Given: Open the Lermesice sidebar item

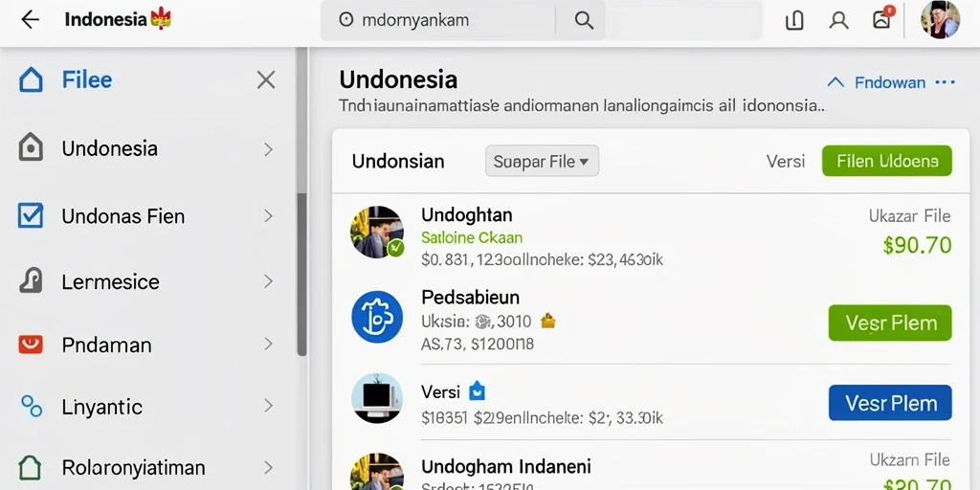Looking at the screenshot, I should click(x=146, y=281).
